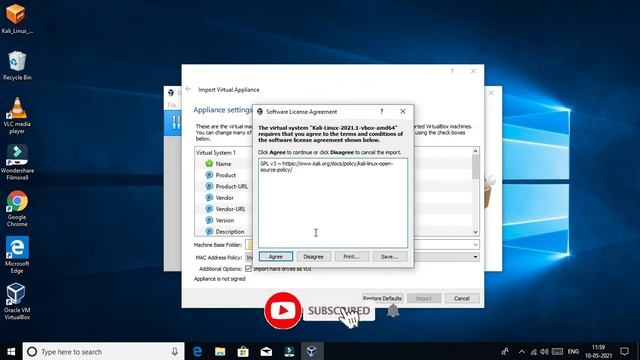This screenshot has width=640, height=360.
Task: Click the ENG language indicator
Action: [x=573, y=351]
